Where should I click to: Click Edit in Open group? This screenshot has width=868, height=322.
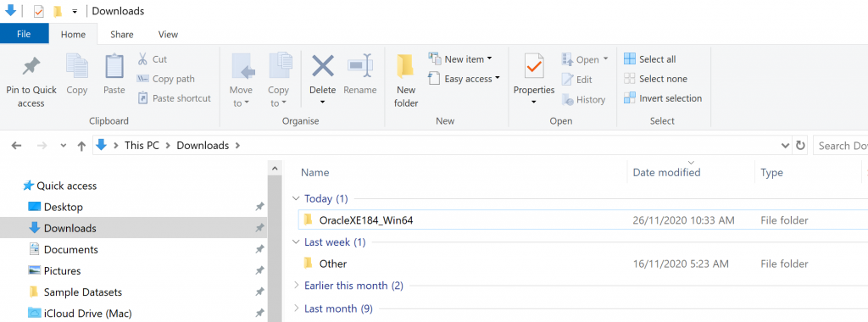[576, 80]
